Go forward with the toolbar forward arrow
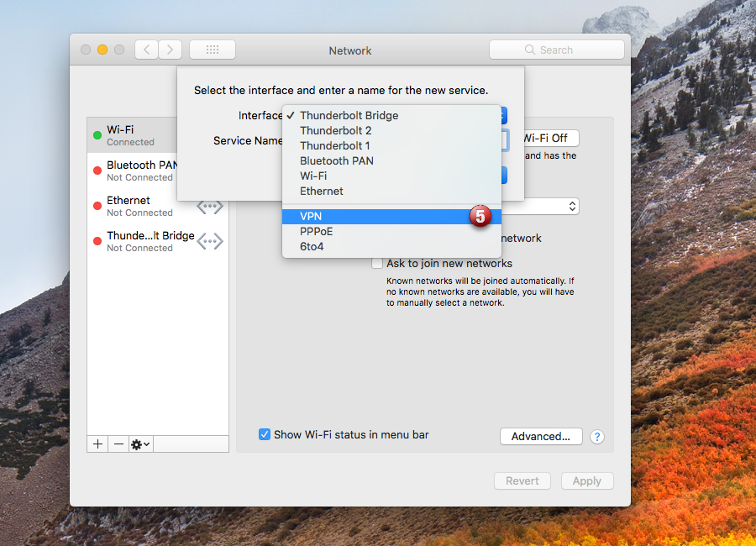Image resolution: width=756 pixels, height=546 pixels. [x=171, y=50]
